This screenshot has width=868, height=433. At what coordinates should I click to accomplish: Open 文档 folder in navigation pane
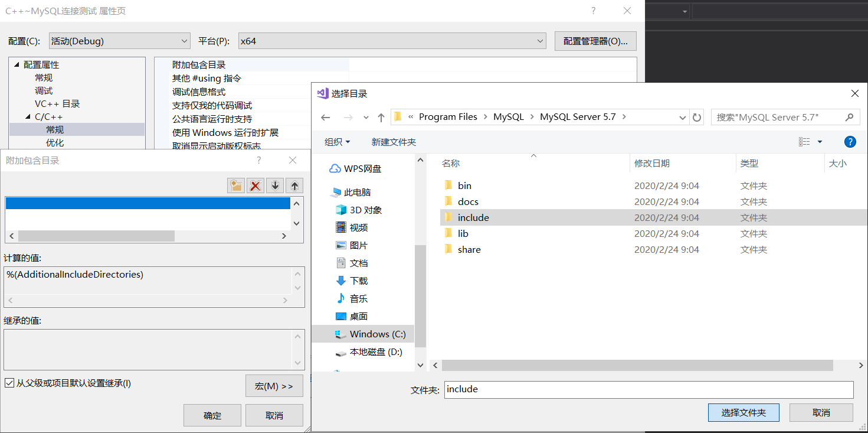pyautogui.click(x=351, y=263)
